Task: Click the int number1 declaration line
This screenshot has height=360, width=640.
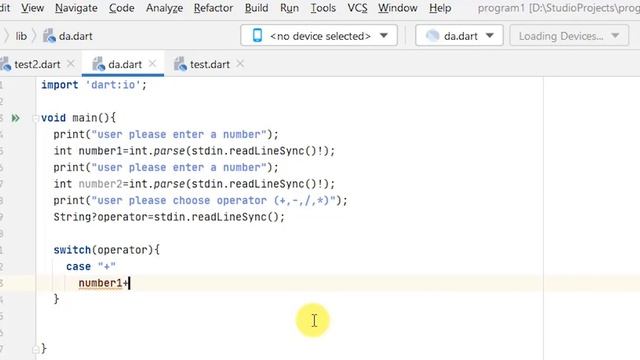Action: click(194, 151)
